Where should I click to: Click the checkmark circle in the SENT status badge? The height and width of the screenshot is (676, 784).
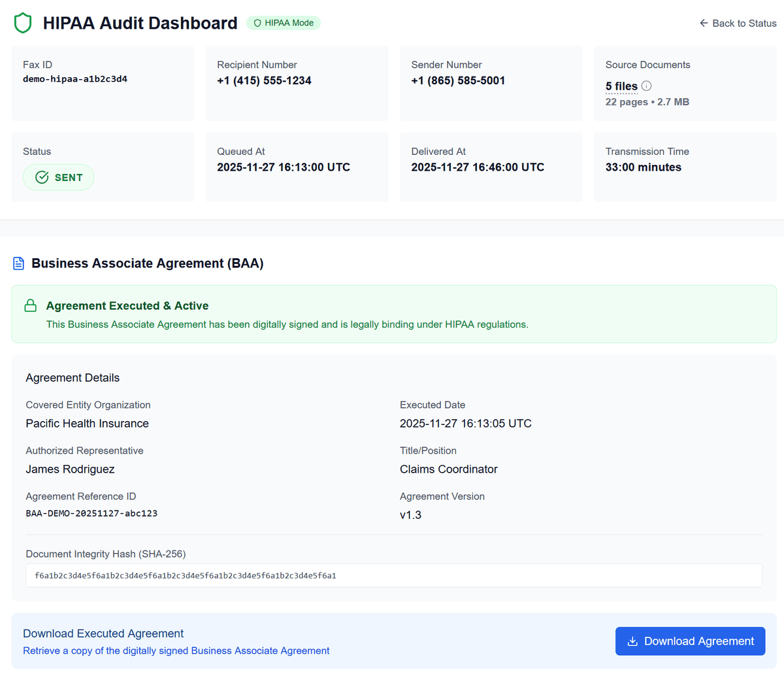click(41, 177)
